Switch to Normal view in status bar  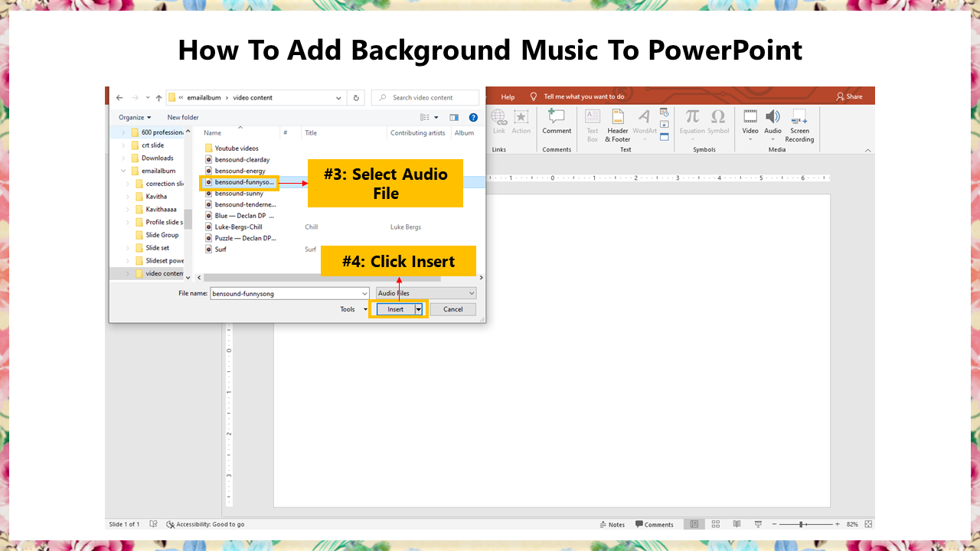point(694,524)
